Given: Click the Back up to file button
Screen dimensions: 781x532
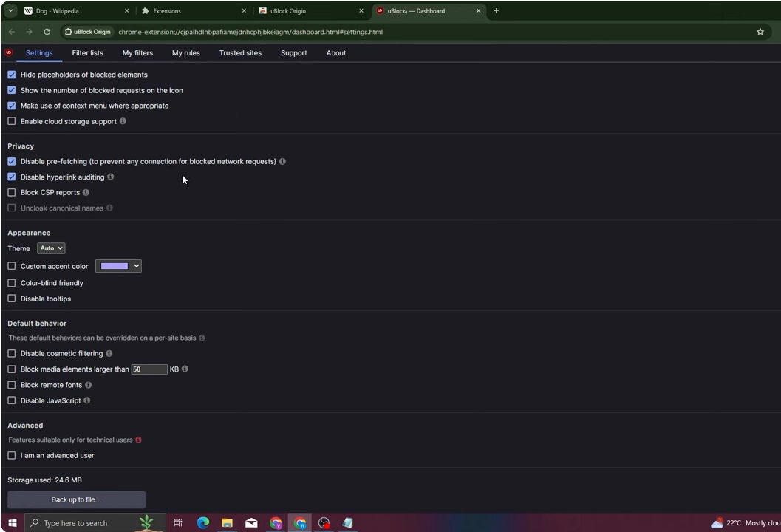Looking at the screenshot, I should pos(76,499).
